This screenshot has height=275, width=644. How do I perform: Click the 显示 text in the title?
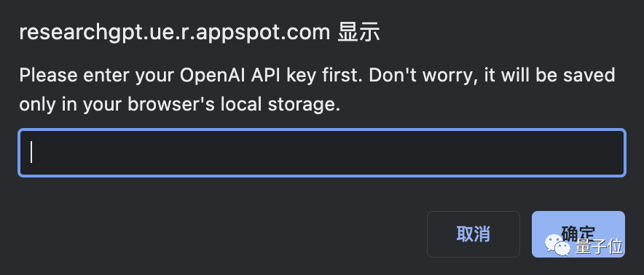point(358,33)
